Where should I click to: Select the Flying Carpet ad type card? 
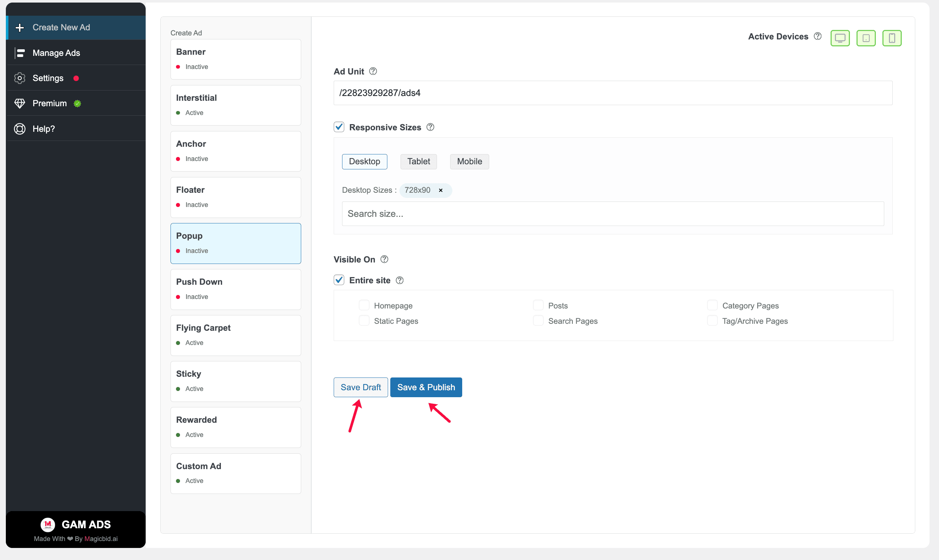(235, 335)
